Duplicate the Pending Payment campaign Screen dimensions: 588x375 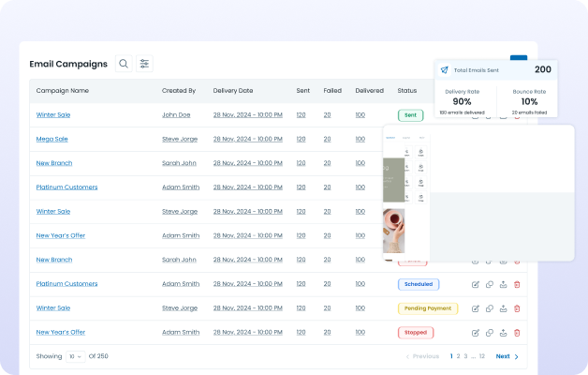[490, 308]
